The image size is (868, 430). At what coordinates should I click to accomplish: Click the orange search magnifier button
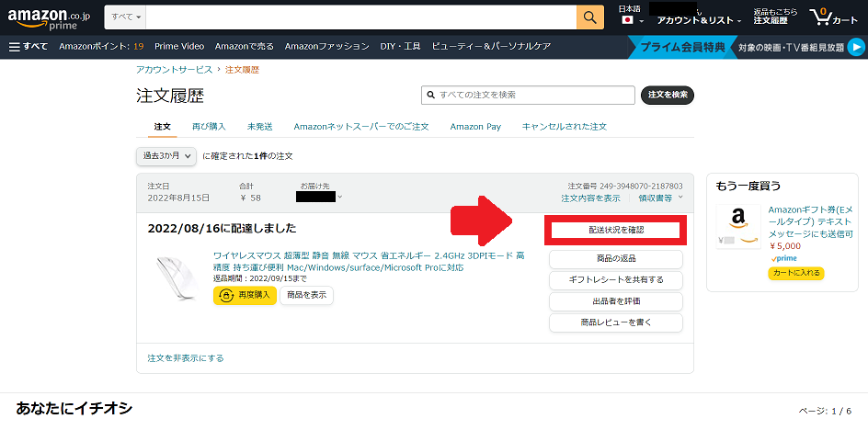(590, 17)
